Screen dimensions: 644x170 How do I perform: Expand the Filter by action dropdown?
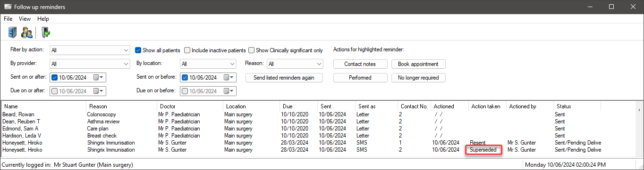point(90,50)
